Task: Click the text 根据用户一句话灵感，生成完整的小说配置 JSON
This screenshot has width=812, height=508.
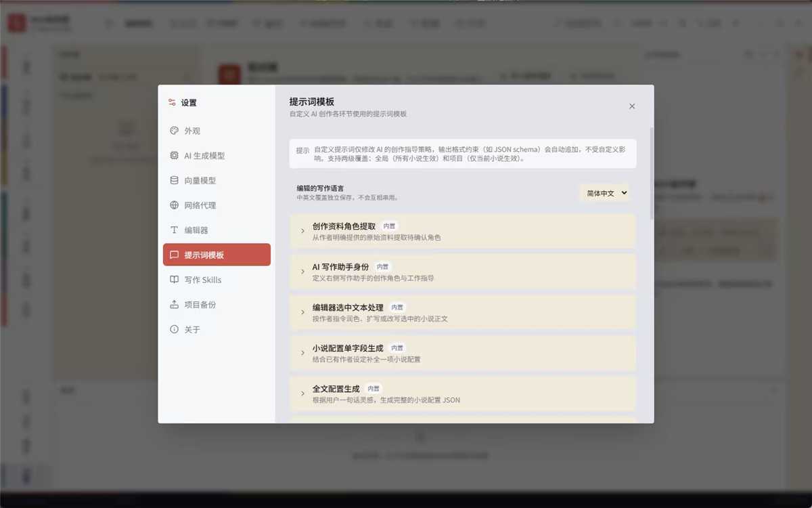Action: [386, 400]
